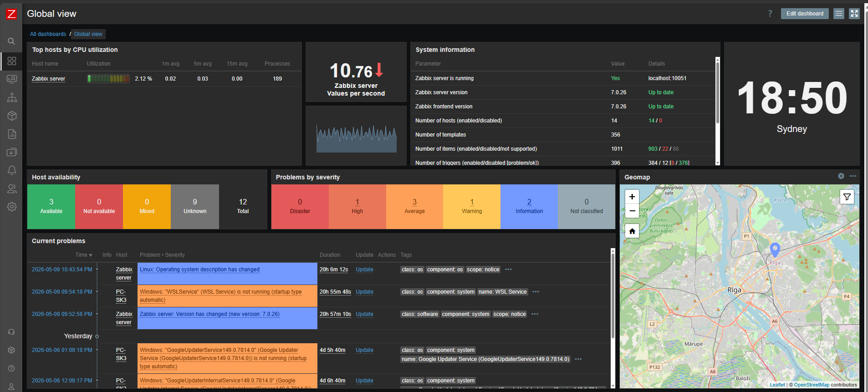The width and height of the screenshot is (868, 392).
Task: Click Update for Zabbix version changed problem
Action: pyautogui.click(x=364, y=314)
